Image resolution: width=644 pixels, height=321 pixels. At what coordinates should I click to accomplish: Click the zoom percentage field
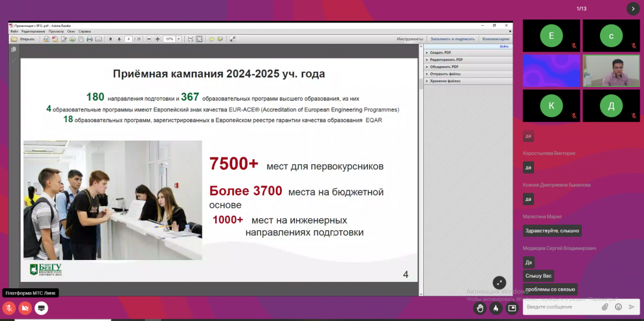click(x=169, y=39)
